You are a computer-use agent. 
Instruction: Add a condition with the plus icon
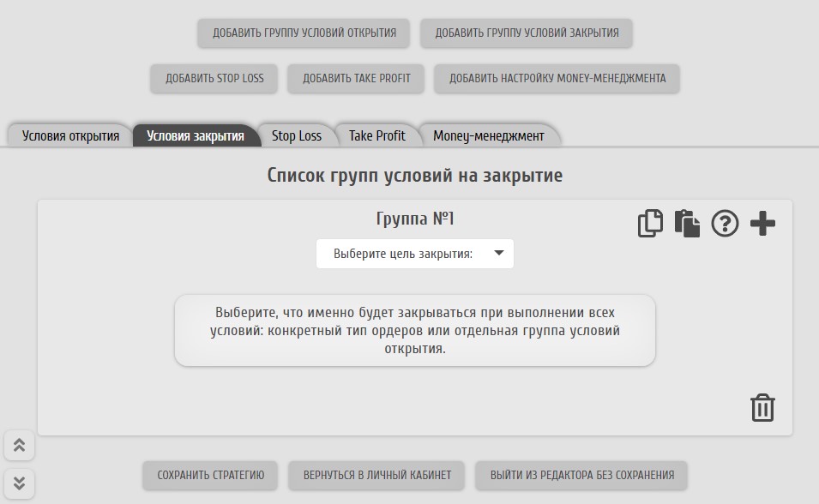762,224
